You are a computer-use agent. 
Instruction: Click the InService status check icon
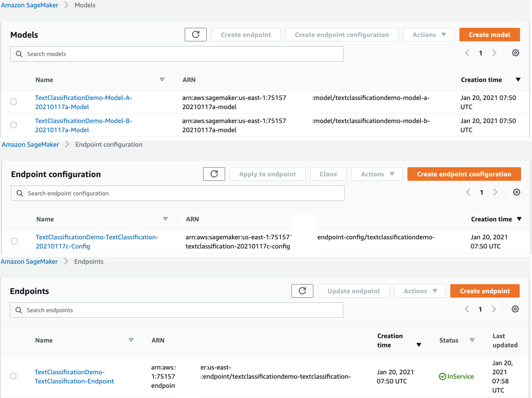point(443,377)
